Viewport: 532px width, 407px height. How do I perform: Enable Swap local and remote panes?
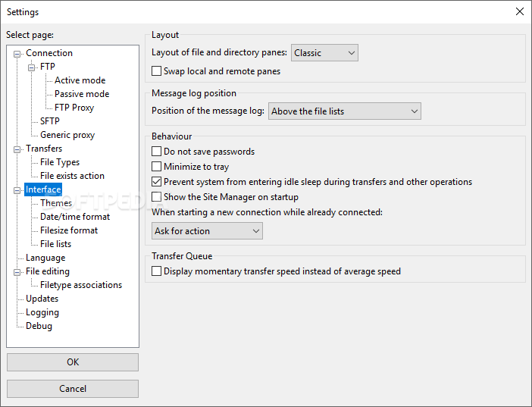pyautogui.click(x=157, y=71)
